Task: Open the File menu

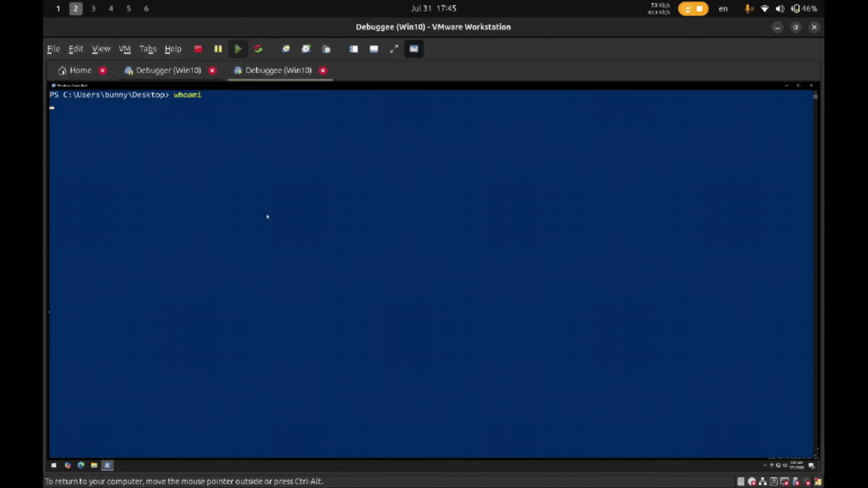Action: (x=53, y=49)
